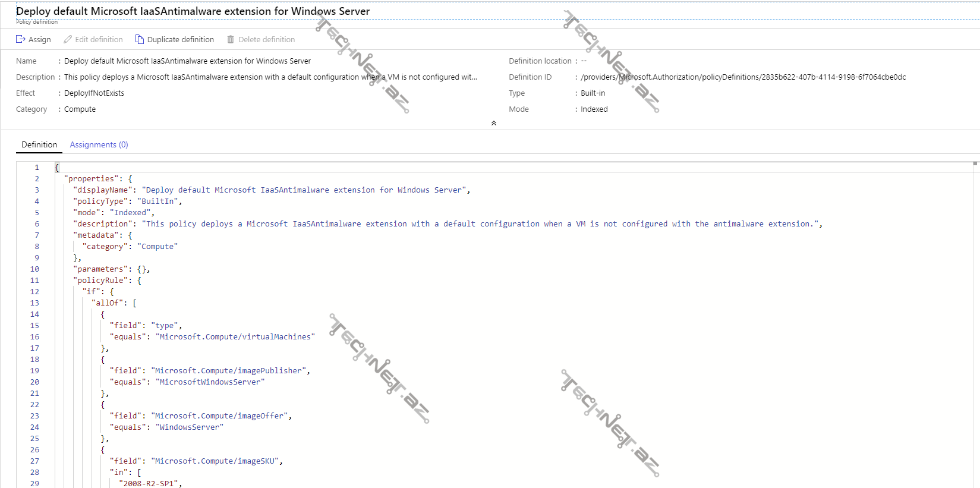Viewport: 980px width, 488px height.
Task: Place cursor on the "policyRule" JSON line
Action: (x=107, y=281)
